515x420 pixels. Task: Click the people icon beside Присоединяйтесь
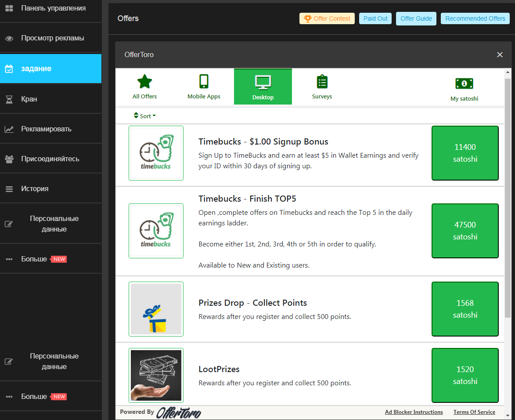coord(9,159)
